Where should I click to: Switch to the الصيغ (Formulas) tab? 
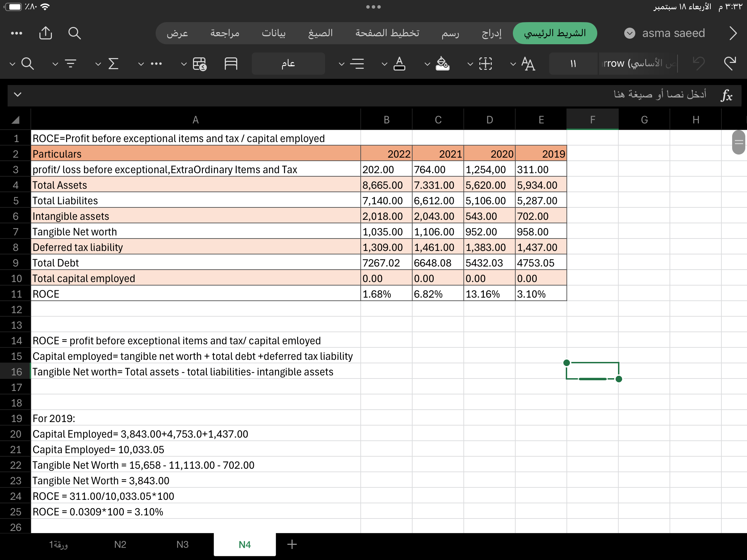click(320, 33)
